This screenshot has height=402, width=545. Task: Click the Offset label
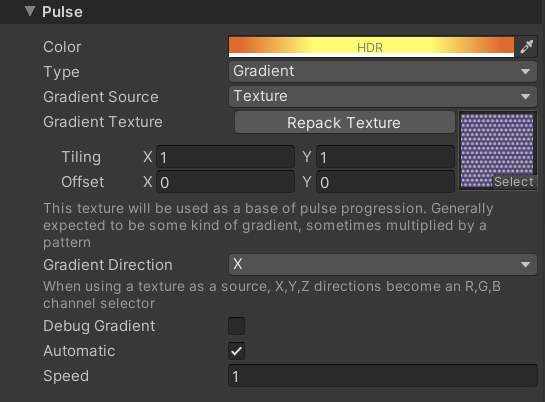(x=83, y=182)
